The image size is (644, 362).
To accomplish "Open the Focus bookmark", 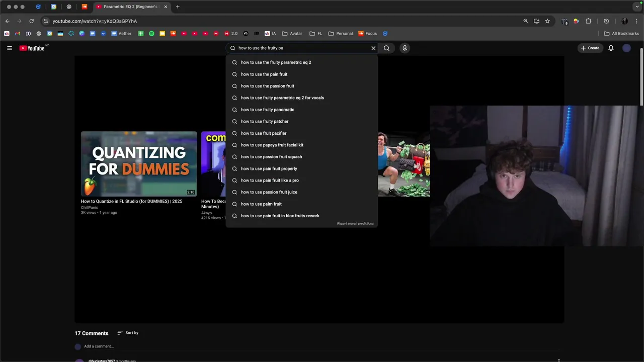I will pos(367,34).
